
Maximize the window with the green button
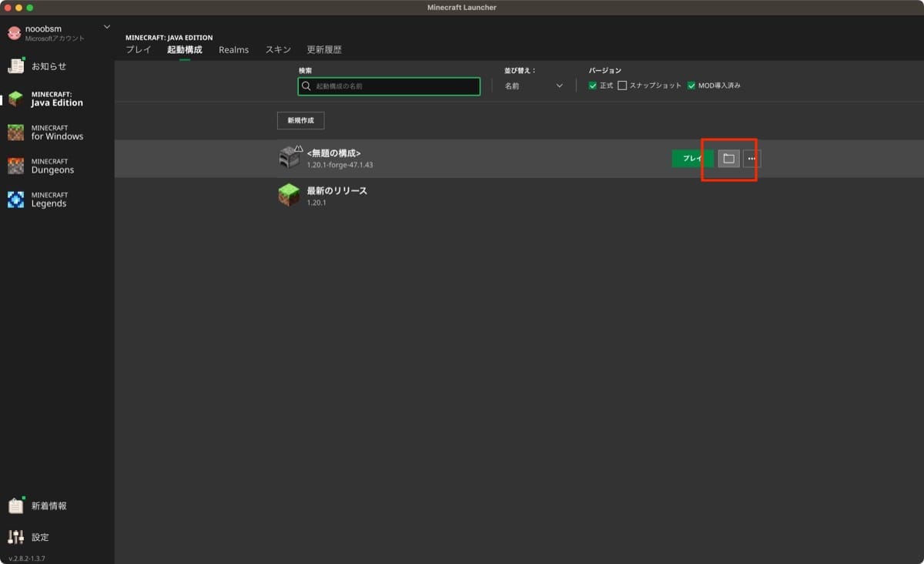click(30, 8)
